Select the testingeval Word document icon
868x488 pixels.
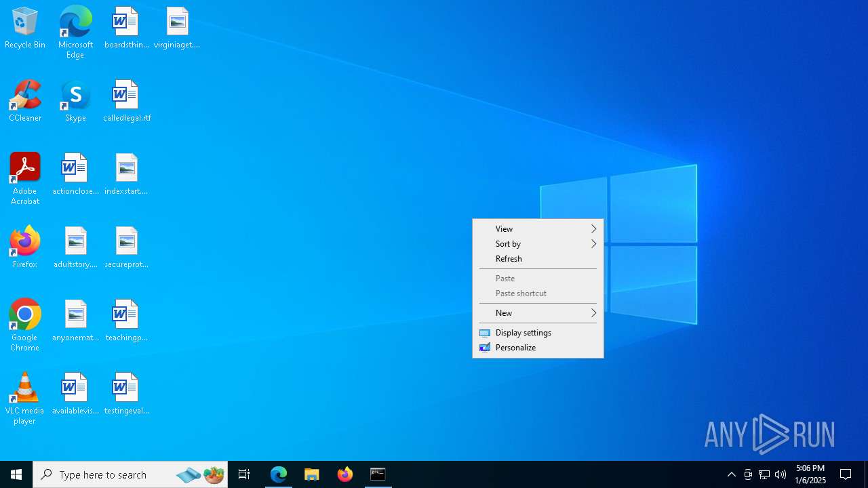pyautogui.click(x=126, y=394)
